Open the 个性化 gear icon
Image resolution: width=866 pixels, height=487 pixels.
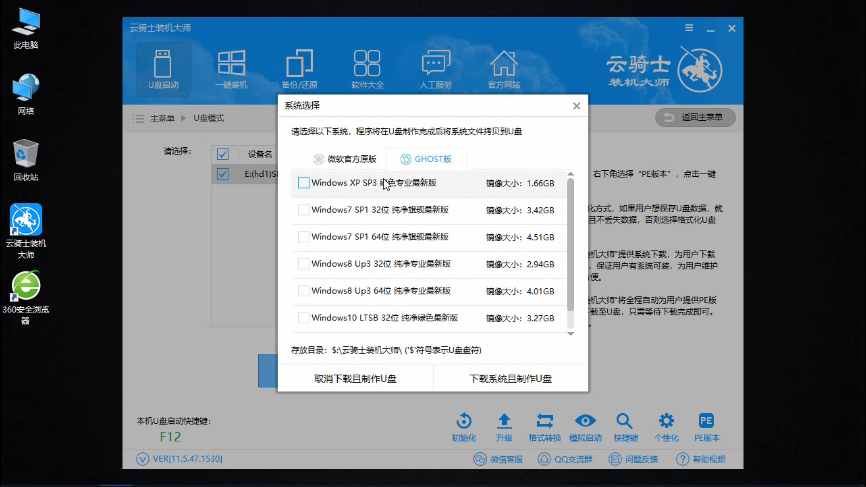pyautogui.click(x=666, y=427)
